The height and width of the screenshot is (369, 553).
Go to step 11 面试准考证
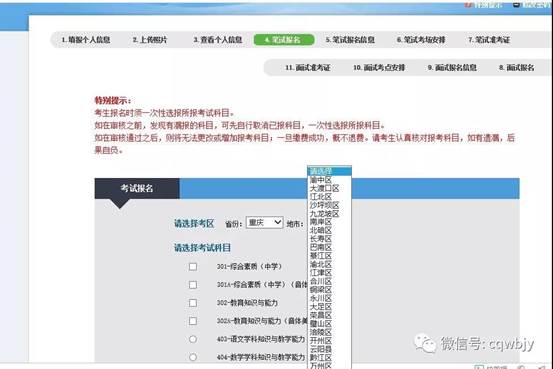308,68
